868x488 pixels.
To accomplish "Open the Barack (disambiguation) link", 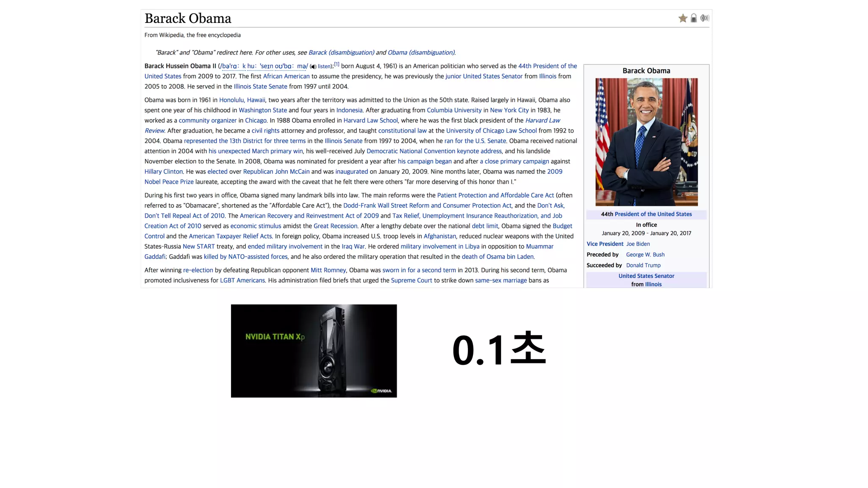I will [x=341, y=53].
